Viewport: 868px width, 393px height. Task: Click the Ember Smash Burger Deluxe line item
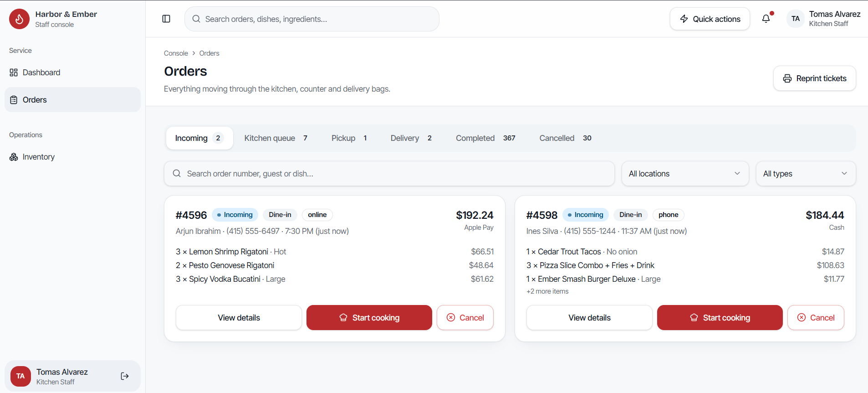coord(685,279)
